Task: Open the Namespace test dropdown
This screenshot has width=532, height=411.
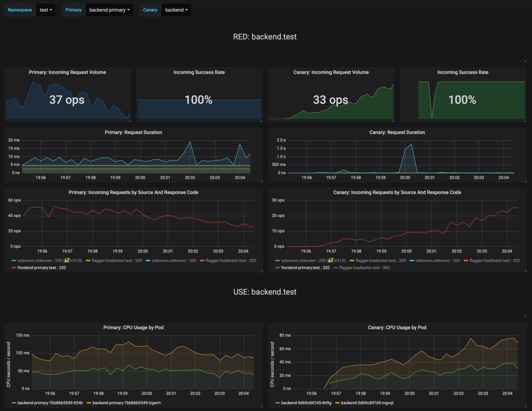Action: tap(46, 10)
